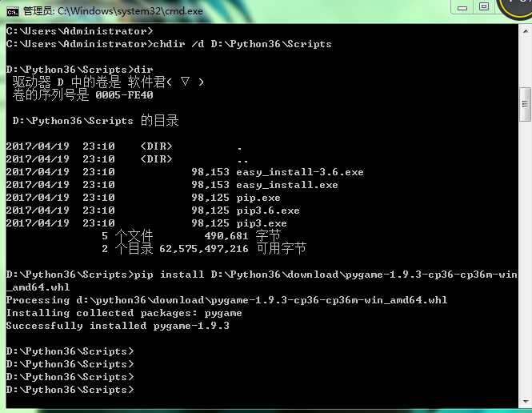The height and width of the screenshot is (413, 532).
Task: Click the 'Processing d:\python36\download' line
Action: 226,300
